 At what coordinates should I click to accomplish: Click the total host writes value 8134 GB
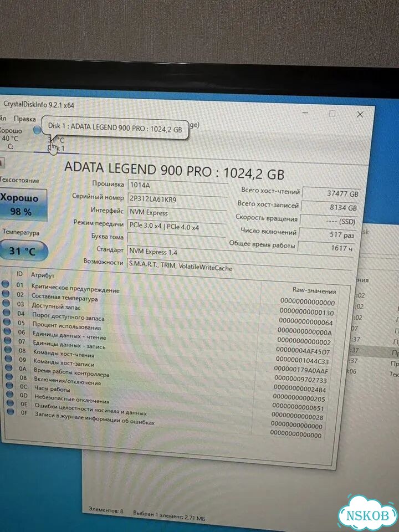329,207
